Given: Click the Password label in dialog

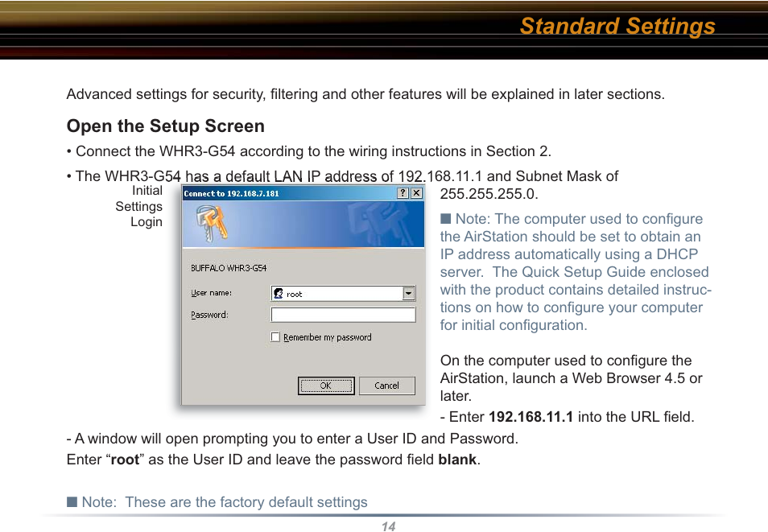Looking at the screenshot, I should tap(209, 315).
